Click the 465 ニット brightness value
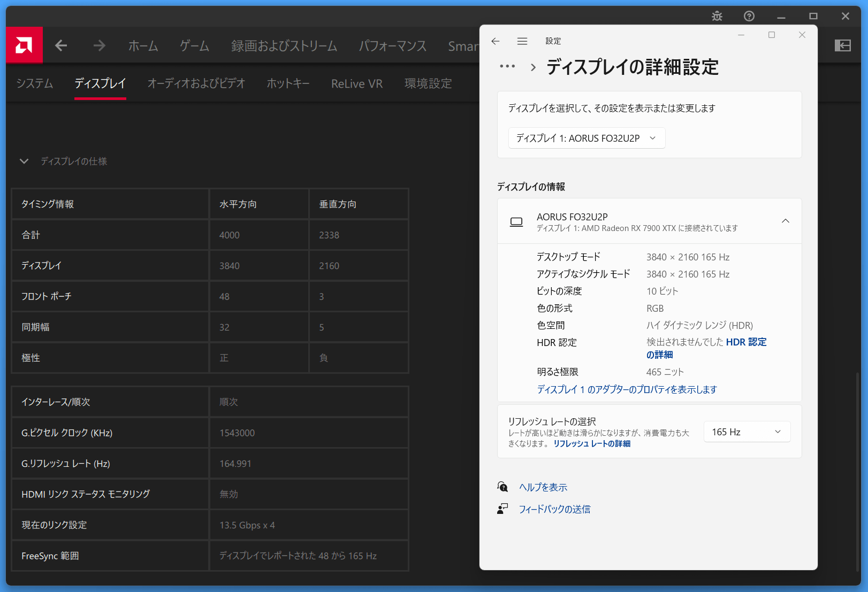Image resolution: width=868 pixels, height=592 pixels. point(665,372)
